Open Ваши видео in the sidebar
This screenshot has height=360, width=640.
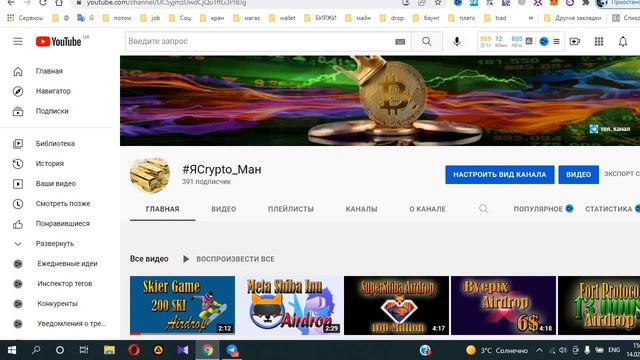[56, 184]
